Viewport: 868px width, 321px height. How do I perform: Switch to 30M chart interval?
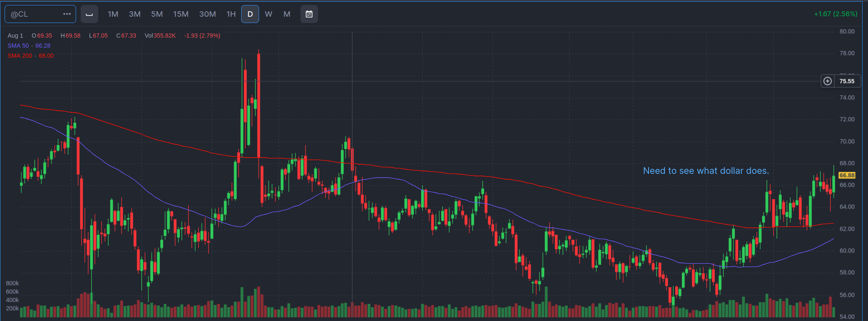[x=207, y=14]
